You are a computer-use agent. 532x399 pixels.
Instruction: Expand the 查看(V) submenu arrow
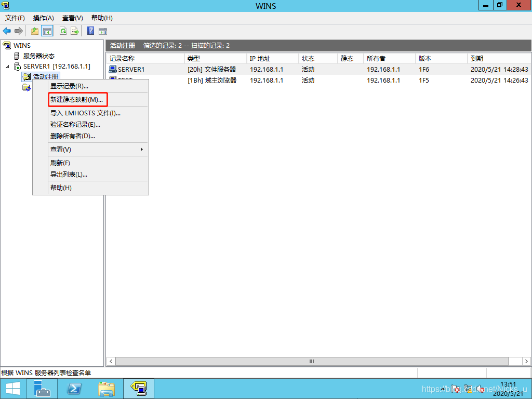(x=141, y=149)
